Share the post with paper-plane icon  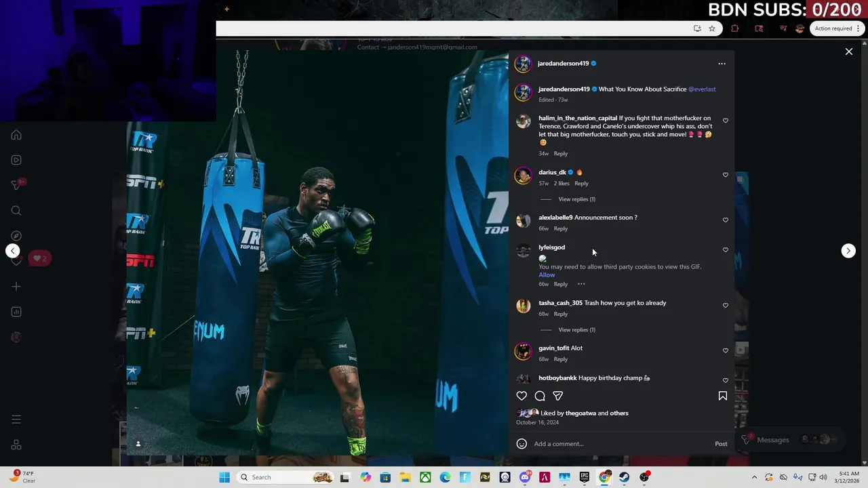(x=557, y=396)
